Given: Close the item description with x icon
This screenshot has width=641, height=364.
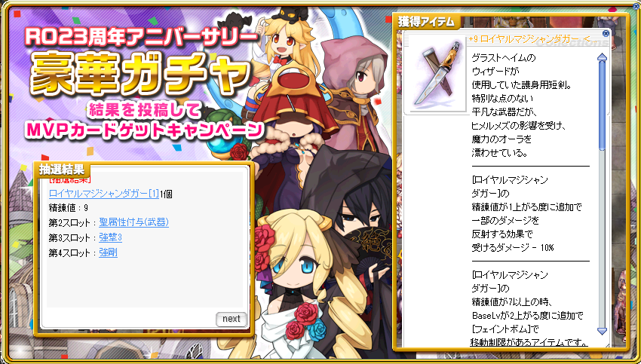Looking at the screenshot, I should point(606,33).
